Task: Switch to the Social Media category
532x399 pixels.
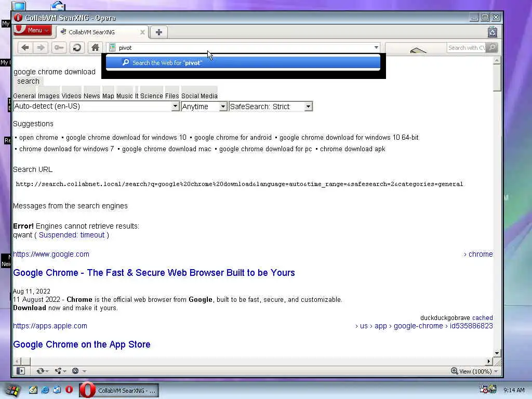Action: [199, 96]
